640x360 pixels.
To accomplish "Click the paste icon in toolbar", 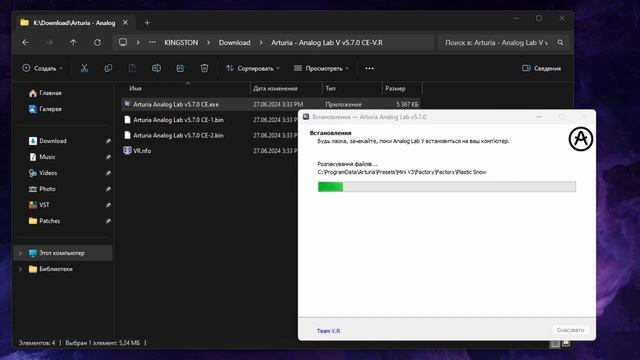I will [x=132, y=68].
